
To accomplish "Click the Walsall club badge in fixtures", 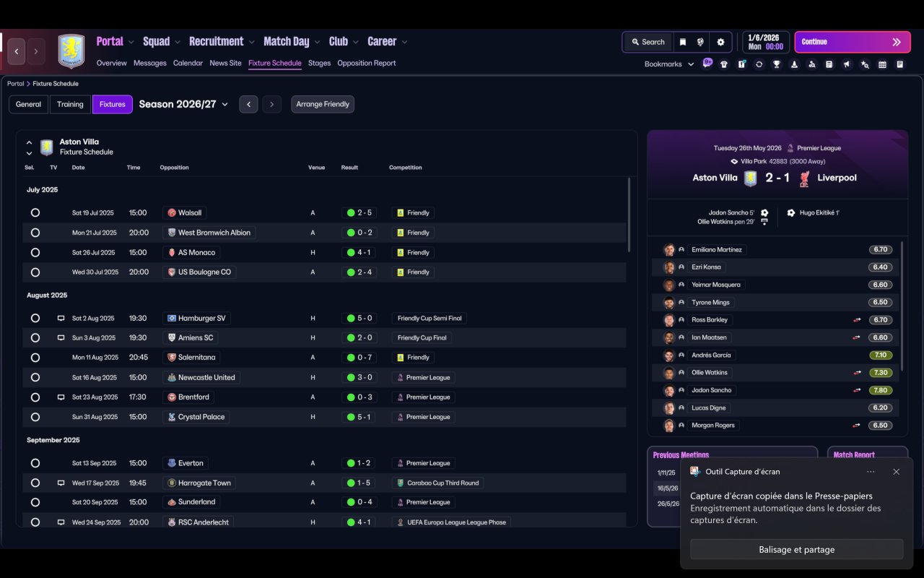I will click(172, 213).
